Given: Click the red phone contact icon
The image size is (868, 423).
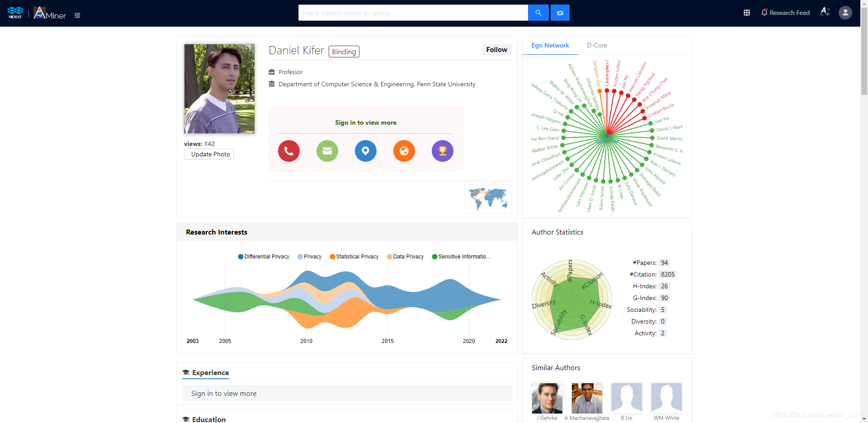Looking at the screenshot, I should 289,151.
